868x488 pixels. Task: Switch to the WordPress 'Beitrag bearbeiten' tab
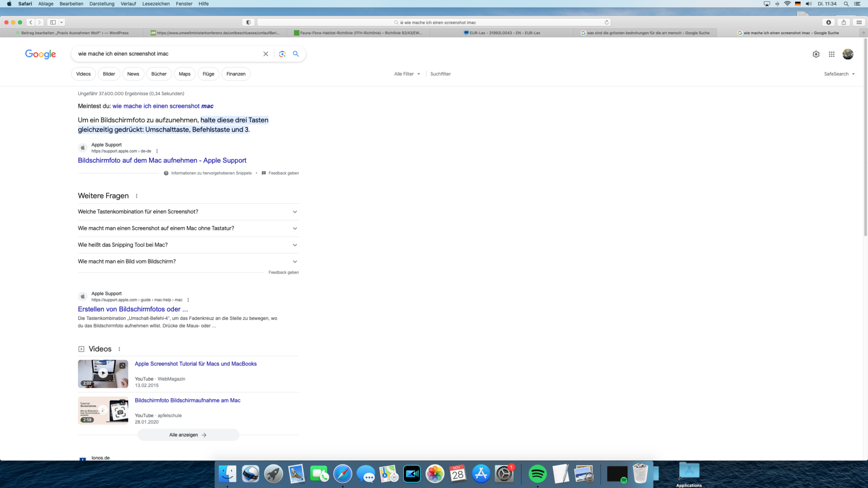[x=72, y=33]
